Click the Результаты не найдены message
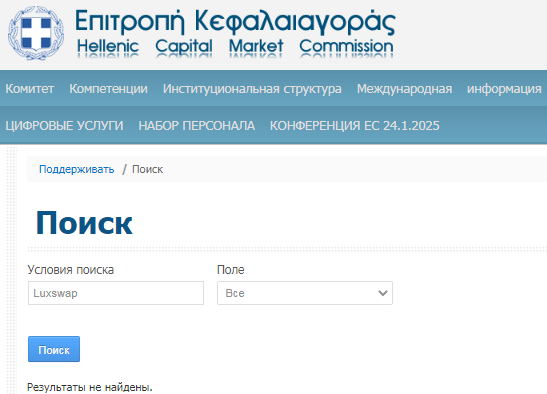 point(90,387)
